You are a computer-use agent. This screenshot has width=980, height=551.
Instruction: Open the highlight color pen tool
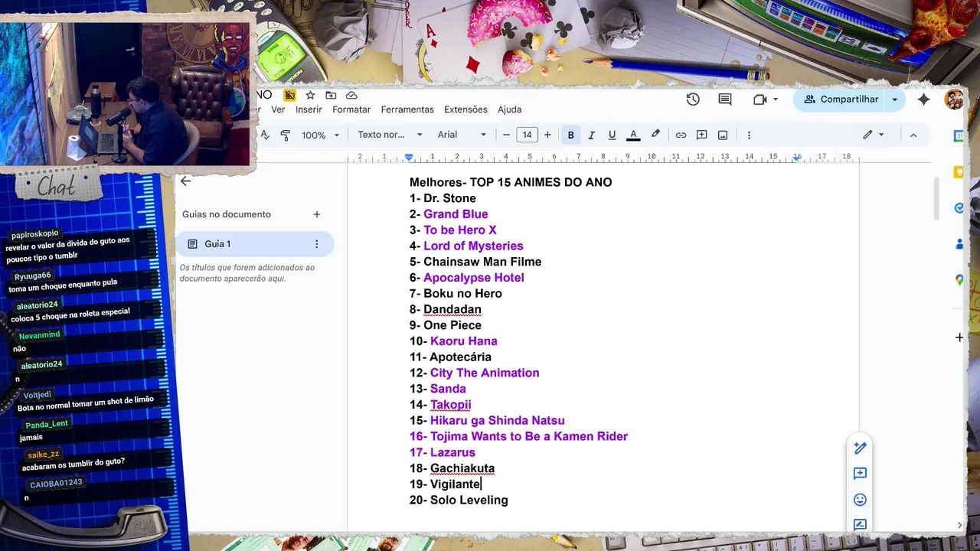pos(655,135)
